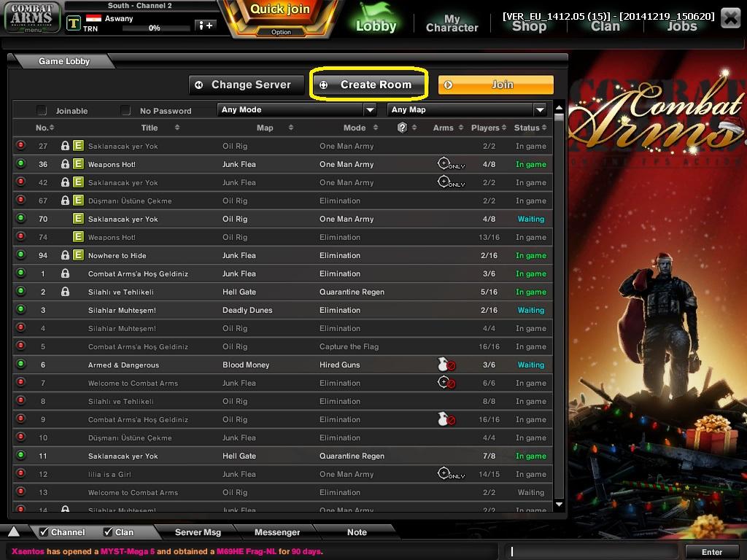This screenshot has height=560, width=747.
Task: Expand the chat panel with the up triangle
Action: point(14,532)
